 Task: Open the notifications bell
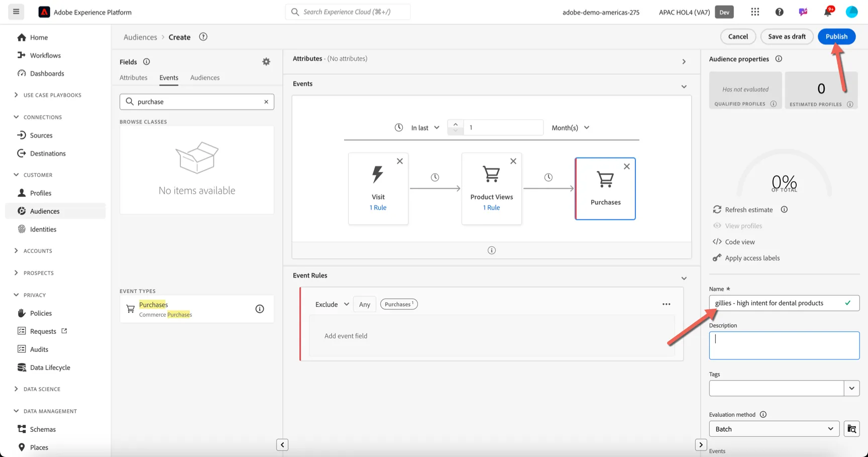827,12
